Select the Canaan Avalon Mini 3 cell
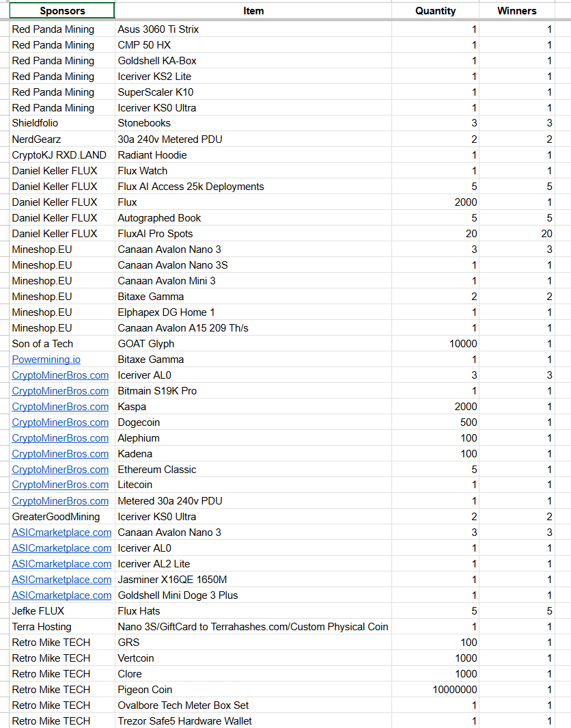 [x=253, y=281]
